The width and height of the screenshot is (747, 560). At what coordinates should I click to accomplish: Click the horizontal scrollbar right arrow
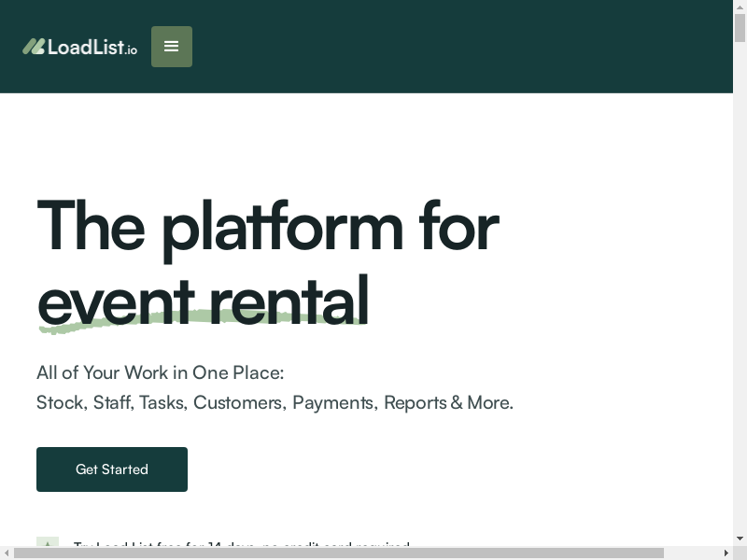click(726, 553)
